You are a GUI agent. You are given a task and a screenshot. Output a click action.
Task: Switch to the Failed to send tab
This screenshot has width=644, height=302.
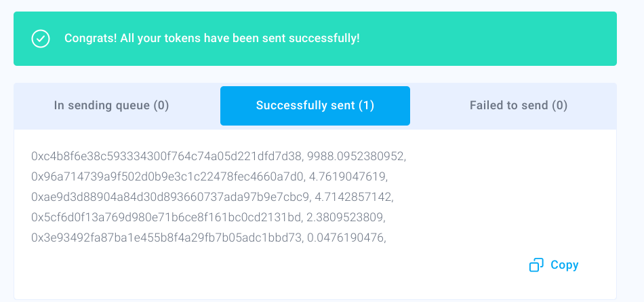pos(519,105)
